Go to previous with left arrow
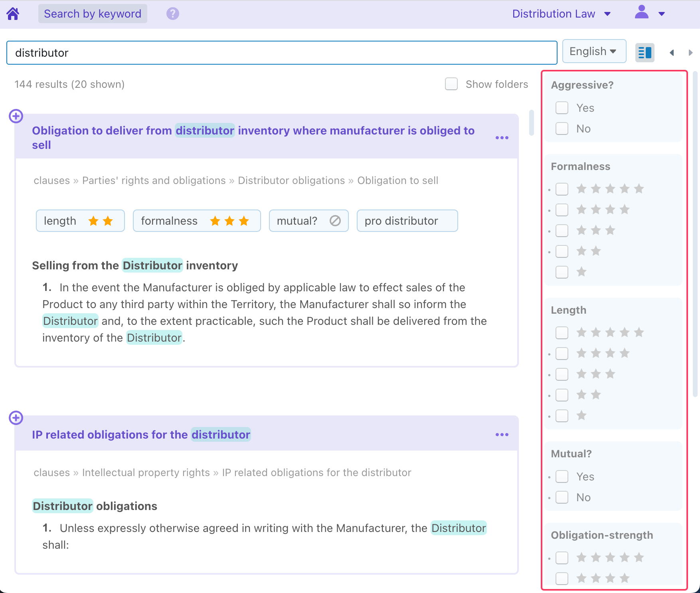The height and width of the screenshot is (593, 700). coord(672,53)
